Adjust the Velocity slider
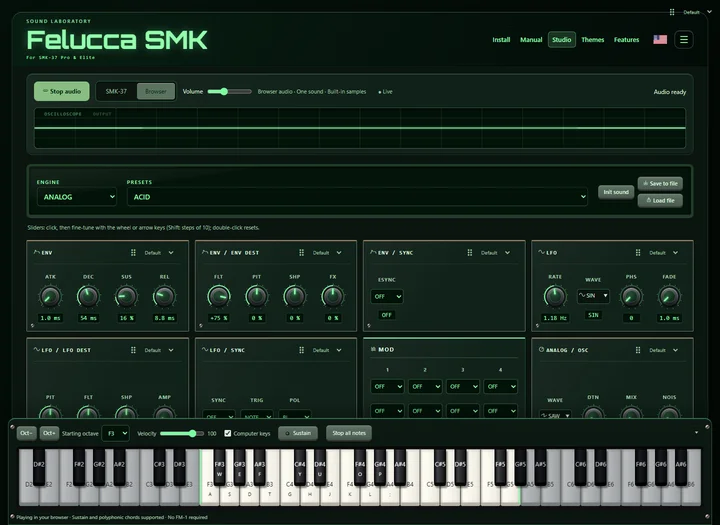This screenshot has height=525, width=720. point(182,434)
